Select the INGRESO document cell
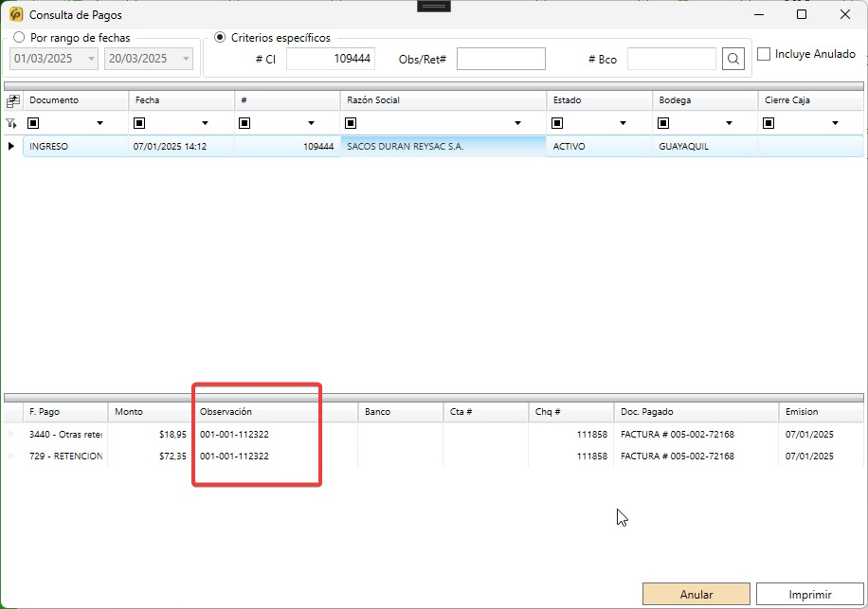 click(75, 147)
